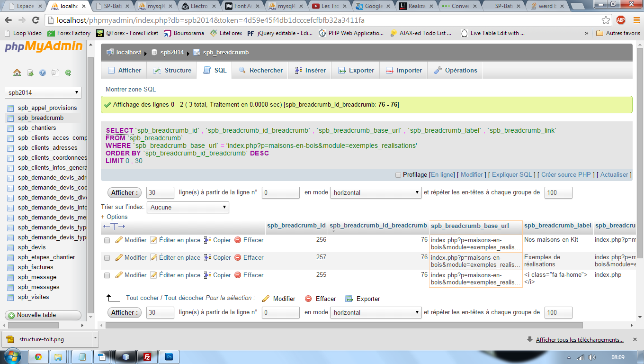Open the Opérations tab
644x364 pixels.
(456, 70)
